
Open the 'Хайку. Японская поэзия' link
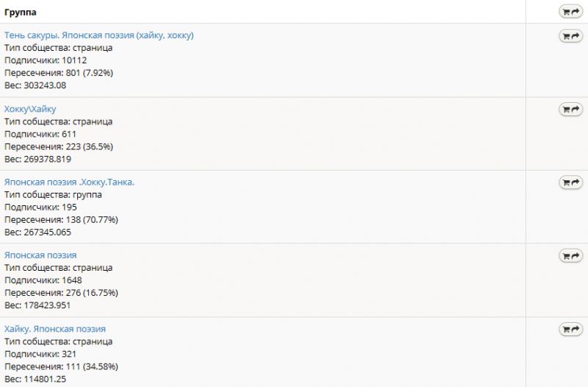coord(55,329)
